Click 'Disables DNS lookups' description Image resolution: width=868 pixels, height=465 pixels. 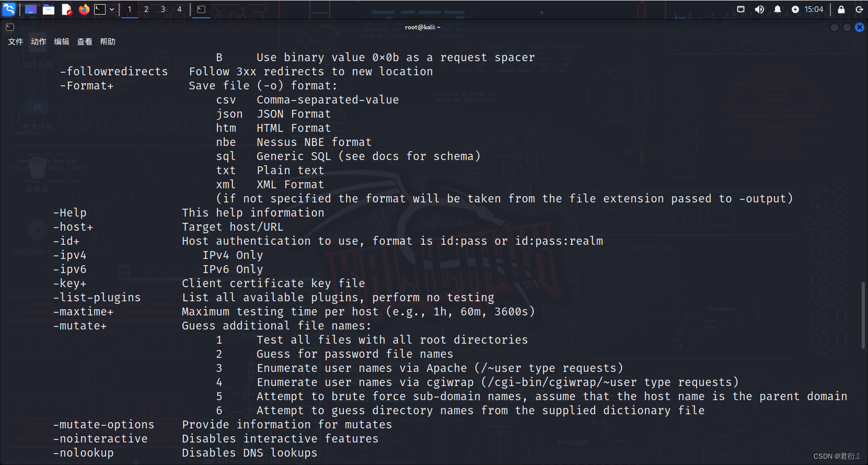250,453
